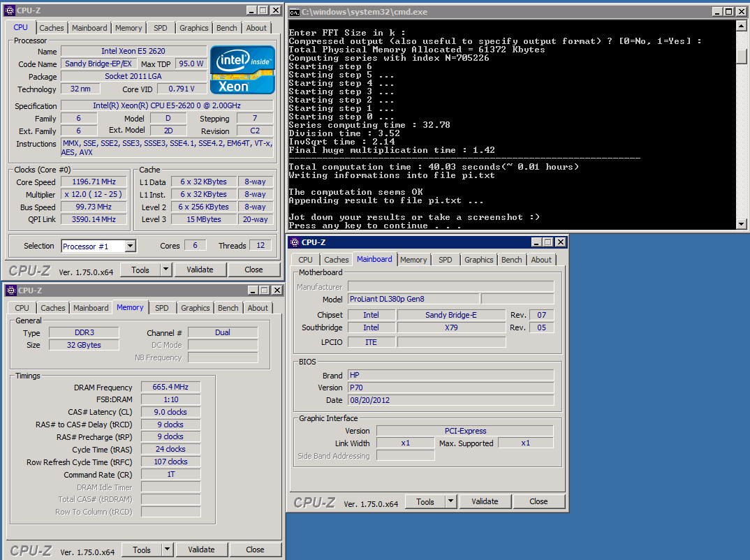Switch to Caches tab in Mainboard window
The height and width of the screenshot is (560, 750).
(x=337, y=260)
